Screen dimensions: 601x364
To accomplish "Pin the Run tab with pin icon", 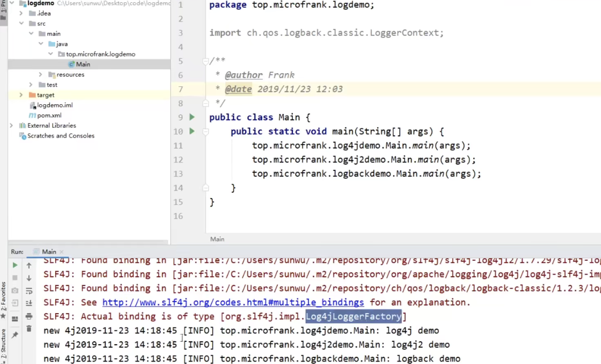I will pos(15,335).
